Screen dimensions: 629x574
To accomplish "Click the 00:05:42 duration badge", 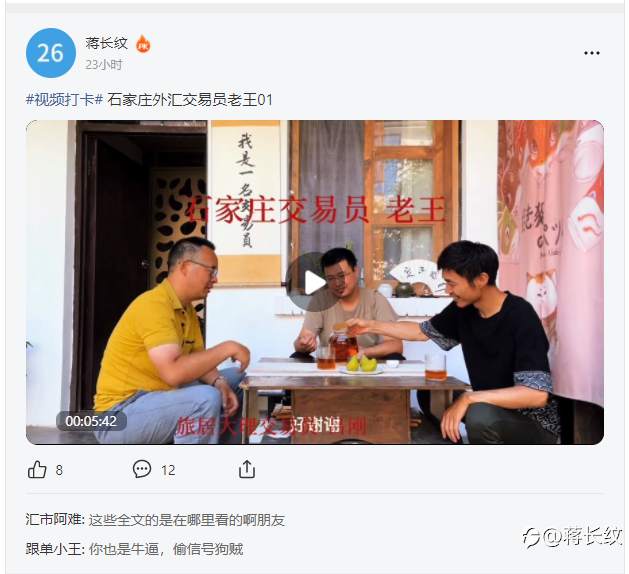I will [x=91, y=421].
